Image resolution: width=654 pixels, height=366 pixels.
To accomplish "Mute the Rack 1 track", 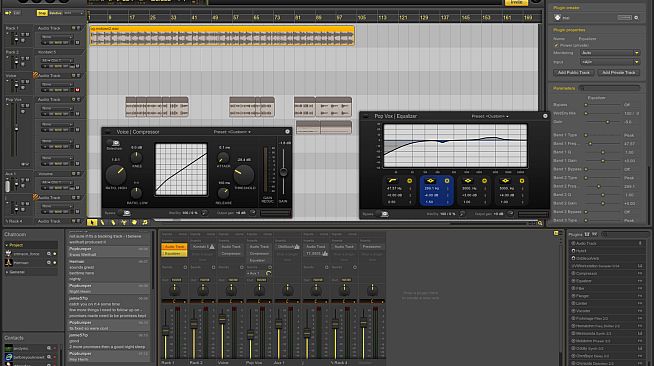I will [x=28, y=35].
